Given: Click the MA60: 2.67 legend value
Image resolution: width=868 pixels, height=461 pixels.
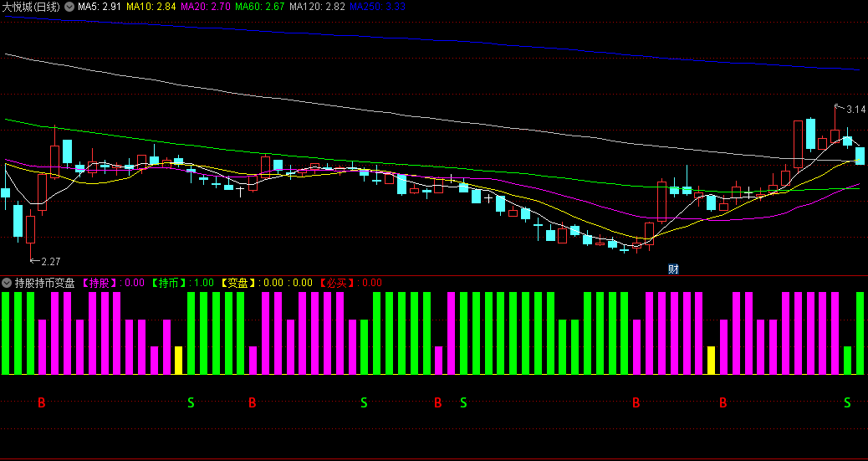Looking at the screenshot, I should (x=259, y=8).
